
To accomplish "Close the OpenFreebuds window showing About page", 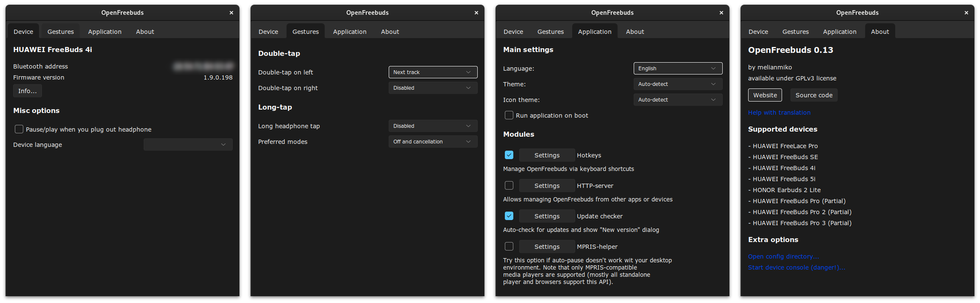I will tap(966, 13).
